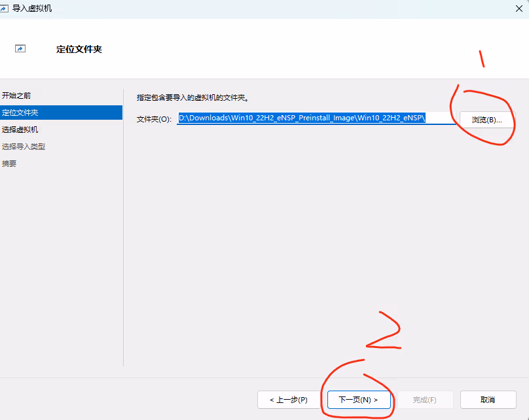
Task: Close the 导入虚拟机 dialog window
Action: (519, 8)
